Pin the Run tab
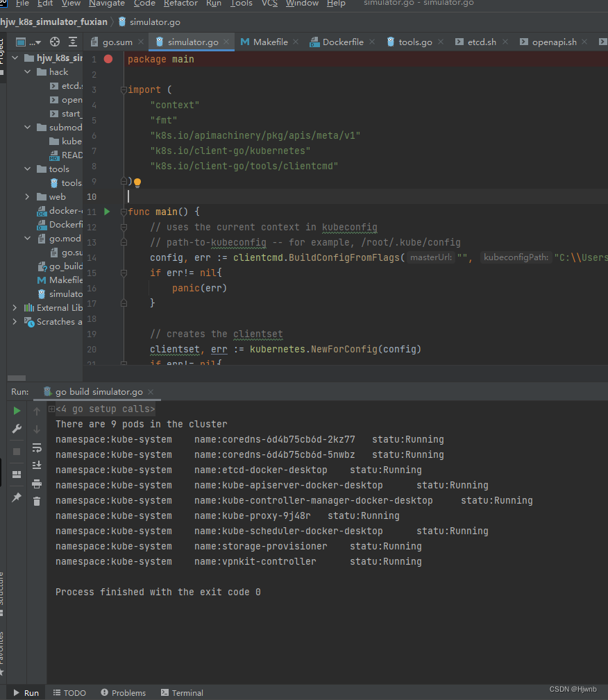Screen dimensions: 608x700 click(17, 497)
